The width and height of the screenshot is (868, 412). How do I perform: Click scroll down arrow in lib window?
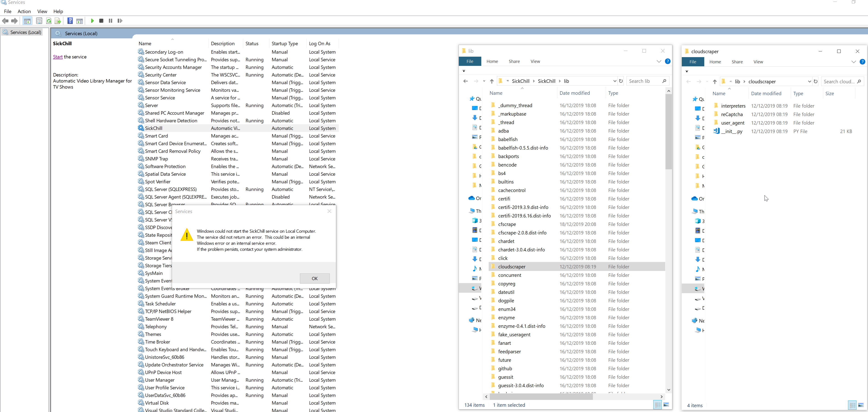[668, 390]
